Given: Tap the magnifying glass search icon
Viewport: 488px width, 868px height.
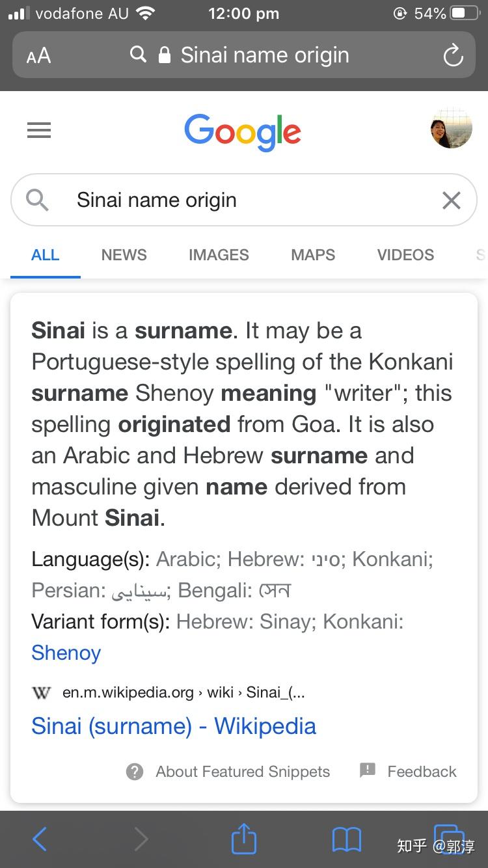Looking at the screenshot, I should click(x=37, y=200).
